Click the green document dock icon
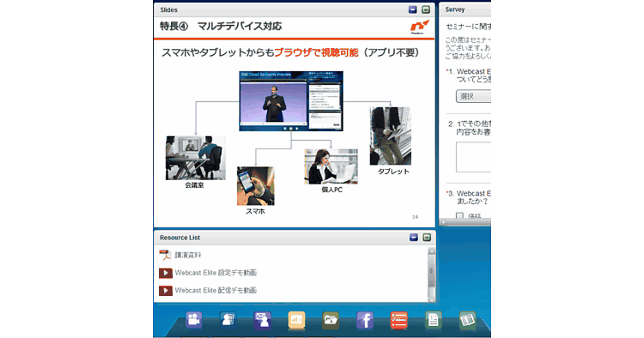The image size is (644, 338). click(x=433, y=320)
